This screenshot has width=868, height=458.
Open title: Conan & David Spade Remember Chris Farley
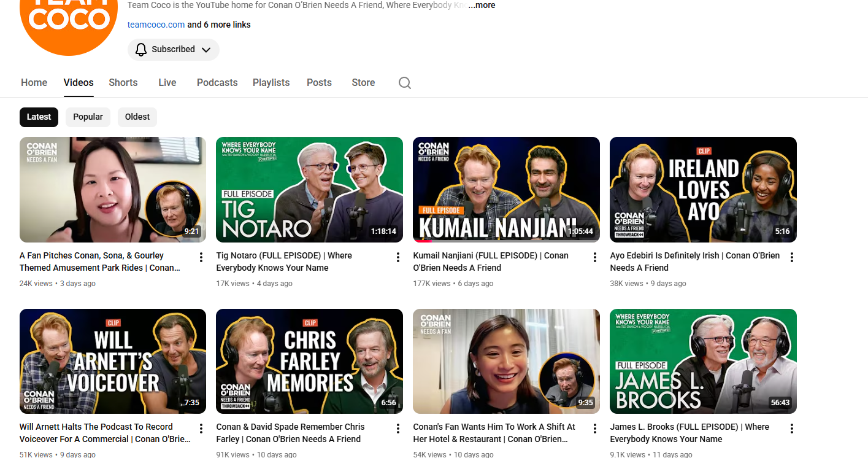[x=290, y=433]
